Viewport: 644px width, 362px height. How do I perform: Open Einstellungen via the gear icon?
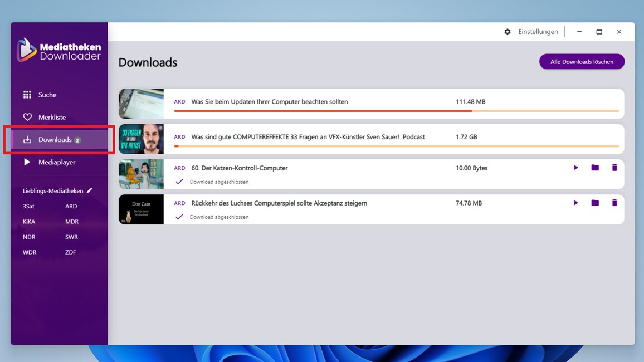508,32
